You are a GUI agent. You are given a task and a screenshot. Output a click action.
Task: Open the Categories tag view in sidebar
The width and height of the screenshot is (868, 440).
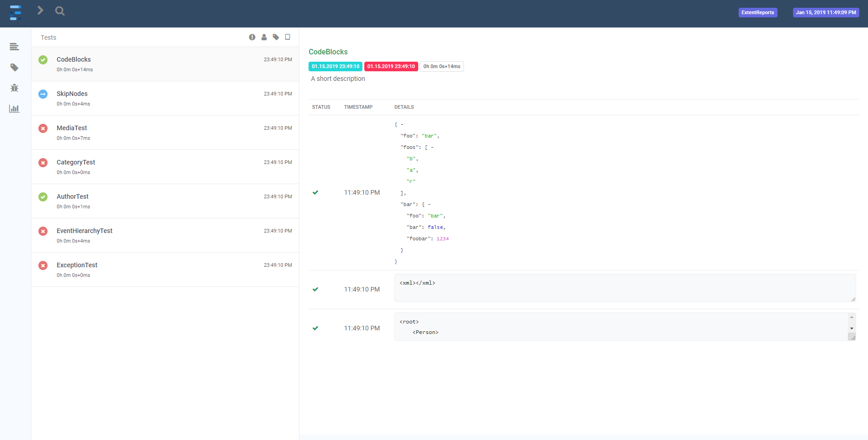pyautogui.click(x=14, y=68)
